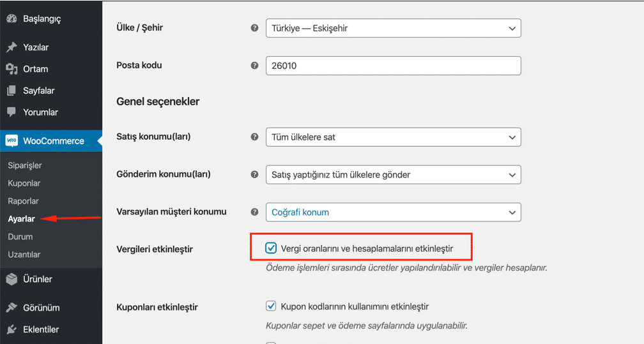644x344 pixels.
Task: Toggle the Vergi oranlarını etkinleştir checkbox
Action: (271, 248)
